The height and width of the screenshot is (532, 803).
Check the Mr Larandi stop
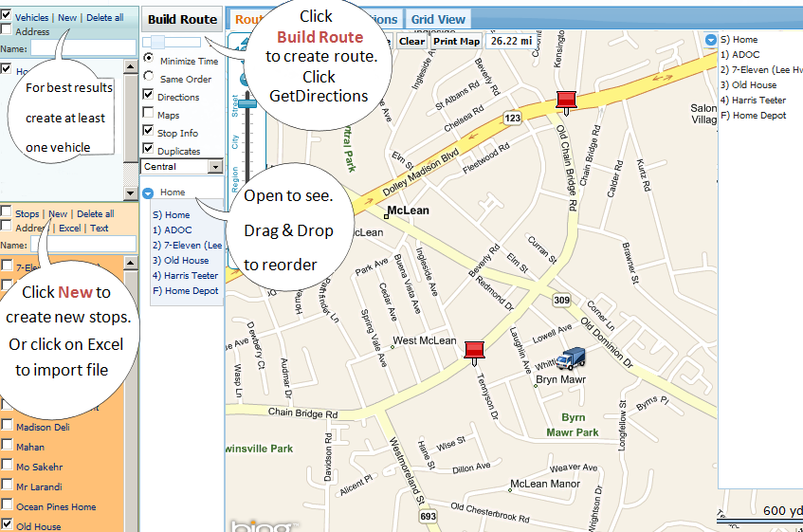pos(8,485)
